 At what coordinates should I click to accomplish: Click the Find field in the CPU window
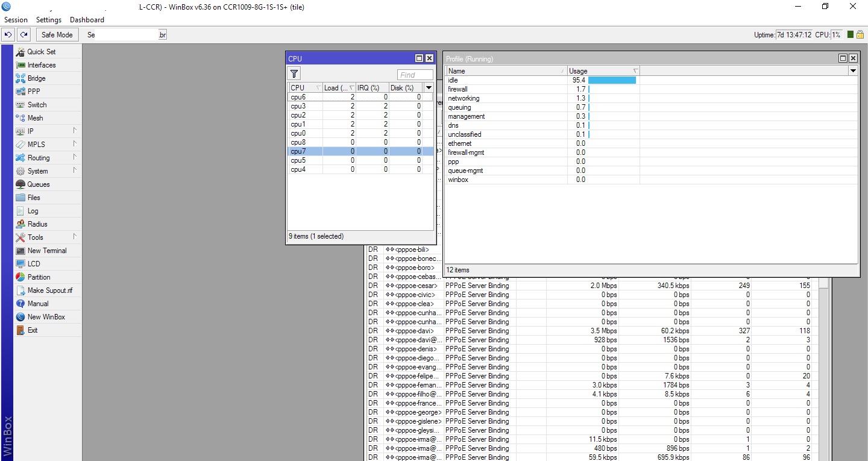[415, 75]
